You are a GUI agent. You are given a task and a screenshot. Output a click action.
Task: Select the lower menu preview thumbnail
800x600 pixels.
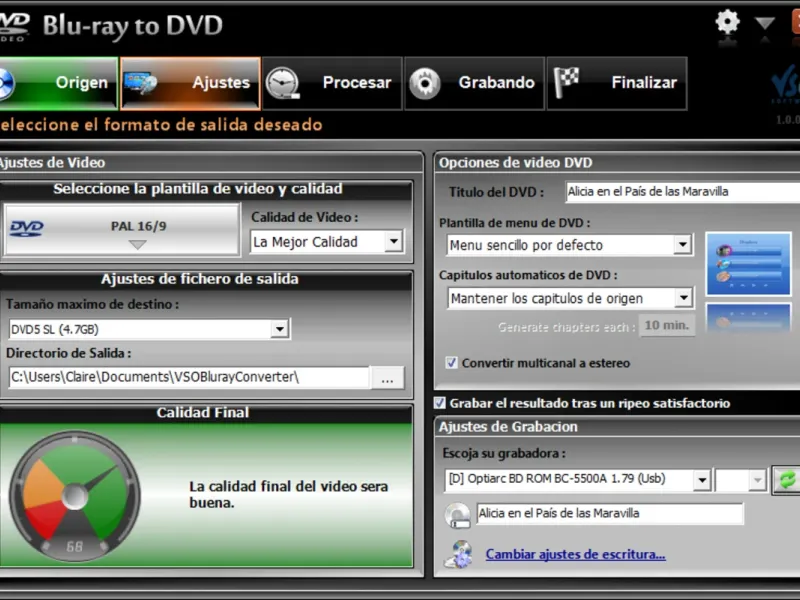pyautogui.click(x=748, y=318)
